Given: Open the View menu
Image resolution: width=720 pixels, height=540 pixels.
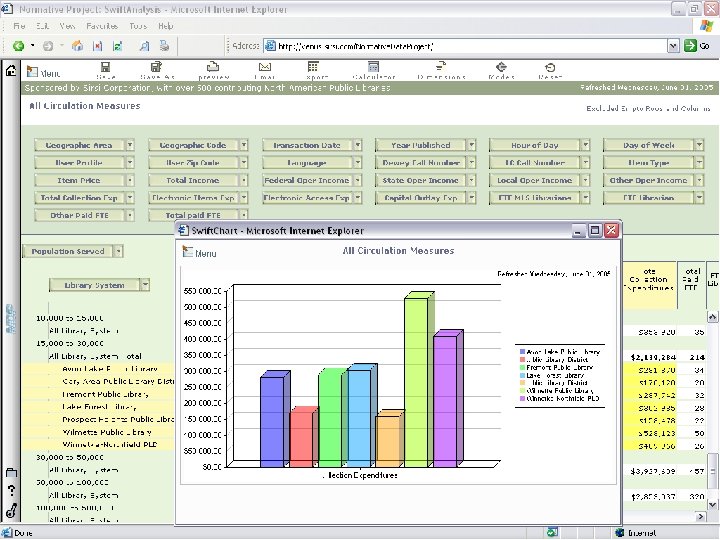Looking at the screenshot, I should [67, 26].
